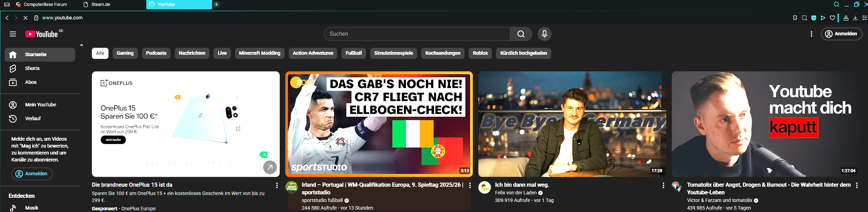Open YouTube settings three-dot menu

(x=811, y=34)
